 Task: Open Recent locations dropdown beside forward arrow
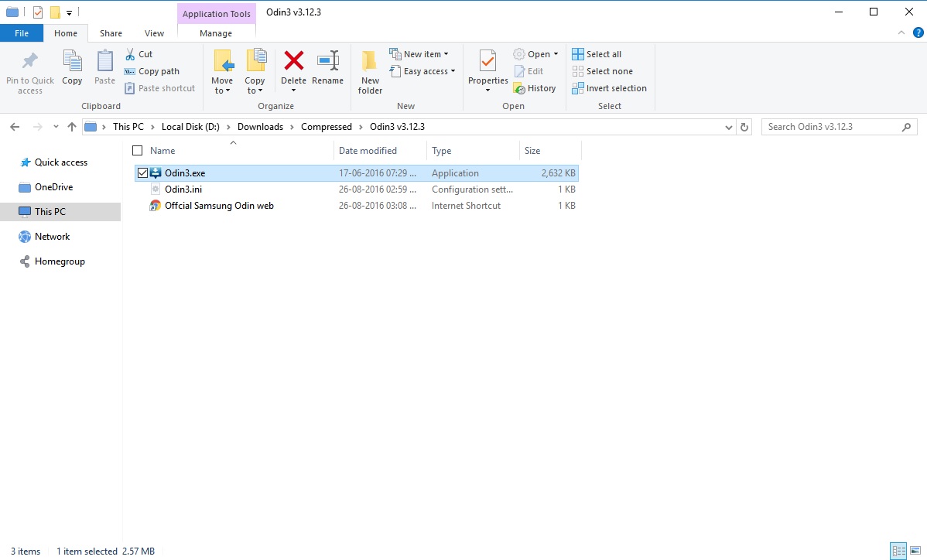[56, 127]
